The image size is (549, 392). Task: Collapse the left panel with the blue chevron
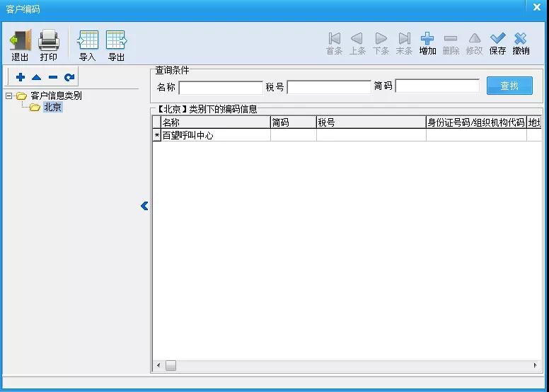[144, 206]
